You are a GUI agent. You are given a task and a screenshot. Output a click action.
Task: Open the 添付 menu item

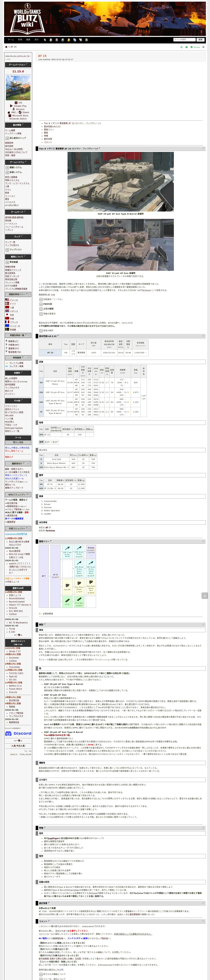click(x=37, y=40)
